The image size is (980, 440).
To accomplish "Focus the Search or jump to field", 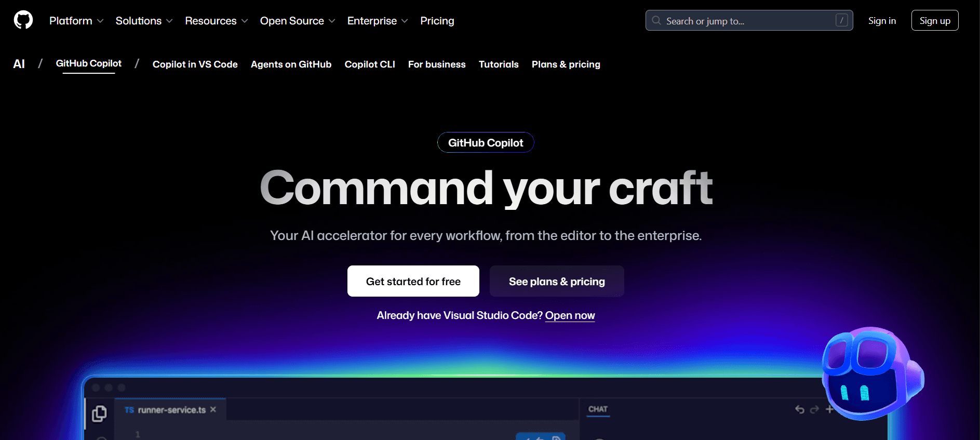I will click(749, 20).
